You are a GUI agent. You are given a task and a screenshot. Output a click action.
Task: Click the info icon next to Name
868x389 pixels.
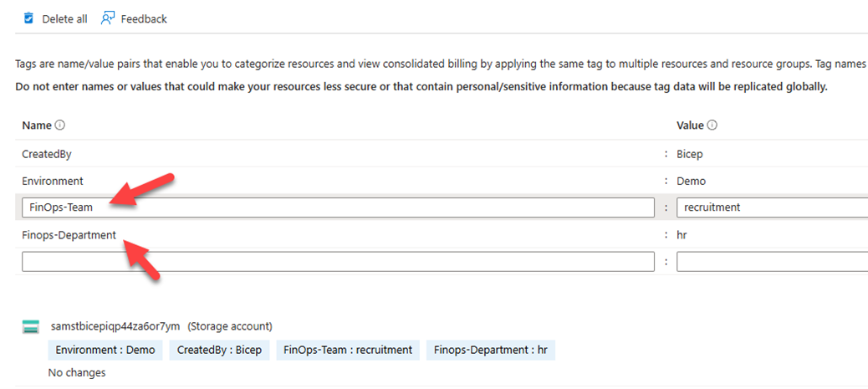[60, 125]
